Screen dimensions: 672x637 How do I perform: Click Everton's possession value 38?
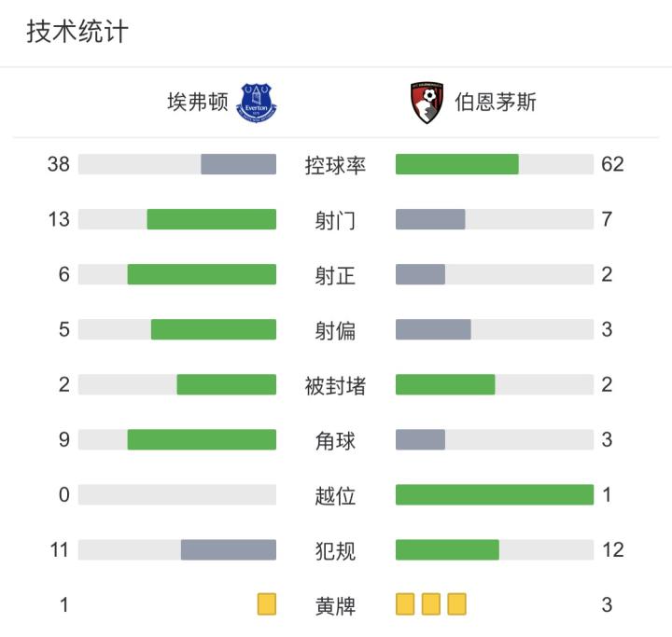pos(59,165)
